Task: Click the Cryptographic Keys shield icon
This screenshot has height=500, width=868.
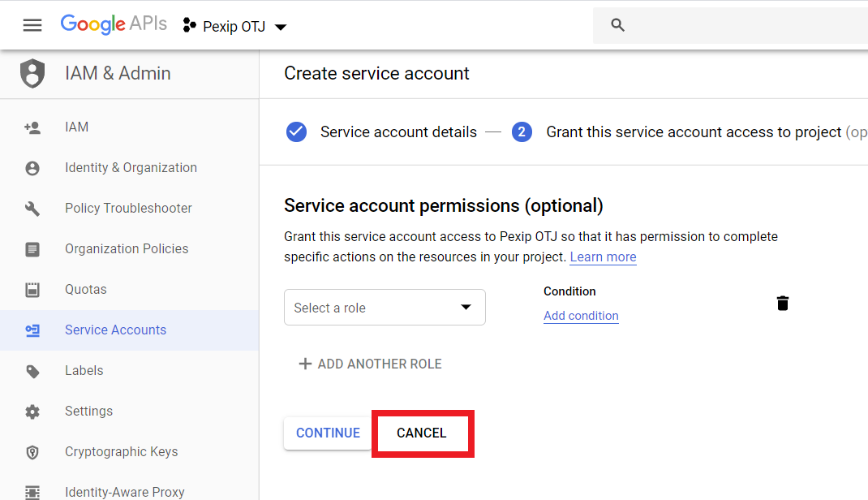Action: click(x=32, y=452)
